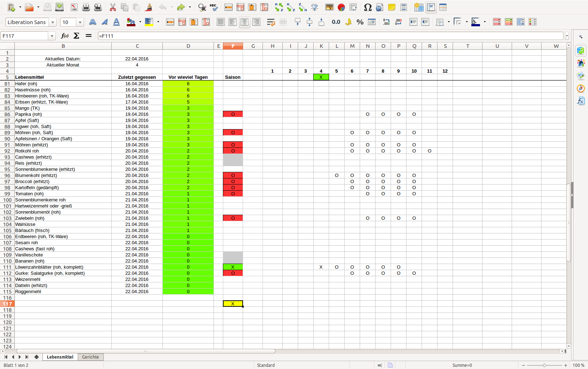Screen dimensions: 588x369
Task: Select the Lebensmittel sheet tab
Action: [x=60, y=357]
